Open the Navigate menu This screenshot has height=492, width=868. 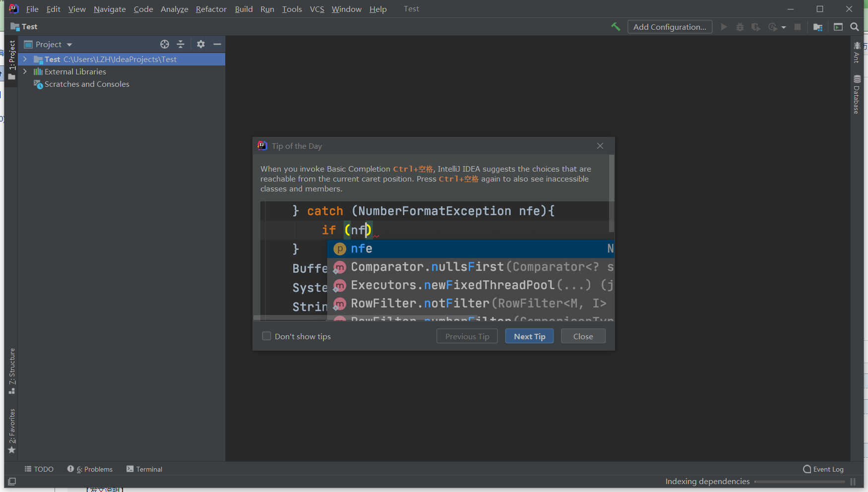(110, 9)
